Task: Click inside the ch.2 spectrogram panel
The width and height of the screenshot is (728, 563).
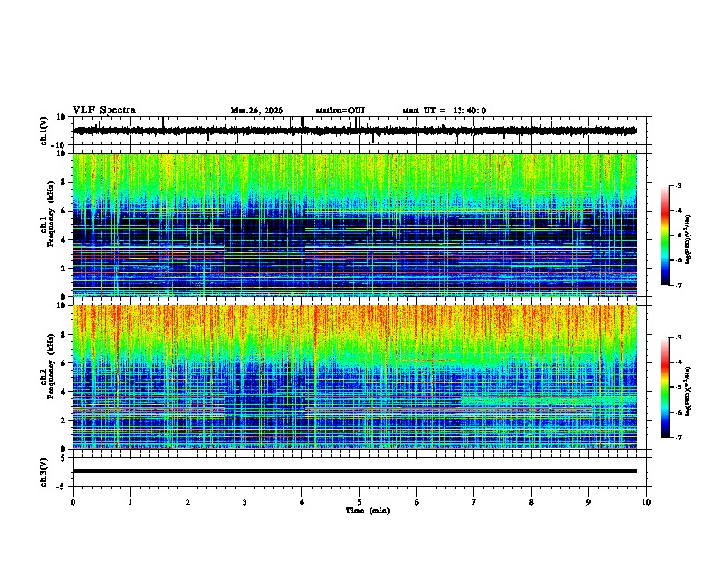Action: [355, 377]
